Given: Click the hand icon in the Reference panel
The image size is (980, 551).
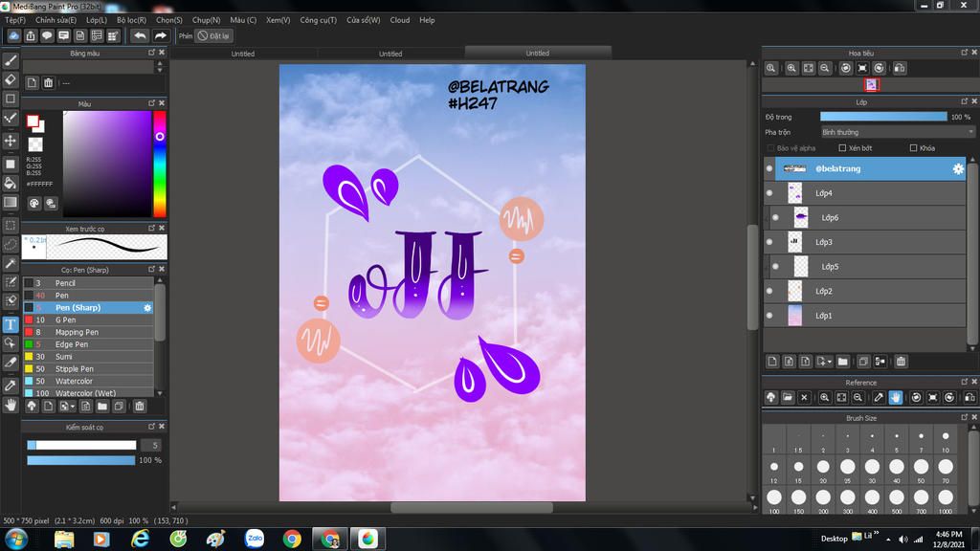Looking at the screenshot, I should 896,397.
